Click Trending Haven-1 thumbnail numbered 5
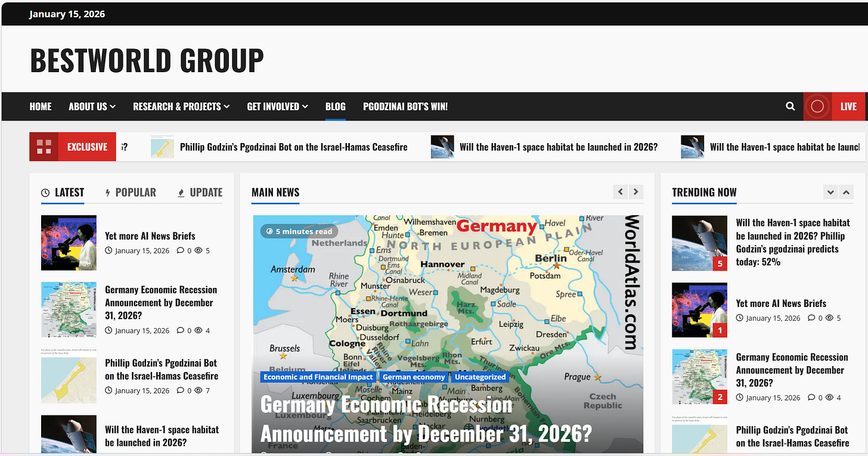 point(699,243)
